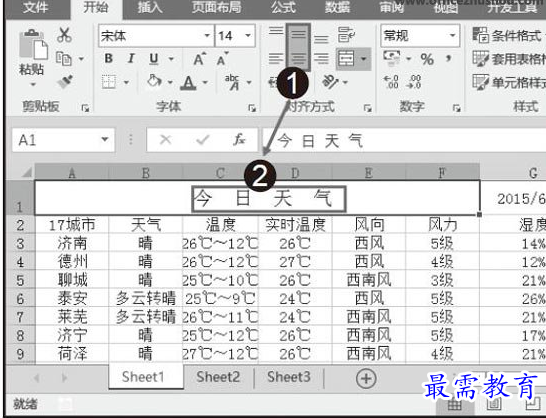Click the formula bar text field

[x=405, y=140]
